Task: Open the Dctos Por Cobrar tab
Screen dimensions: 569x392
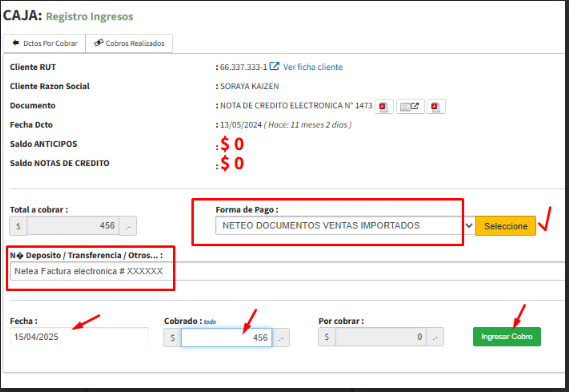Action: click(44, 43)
